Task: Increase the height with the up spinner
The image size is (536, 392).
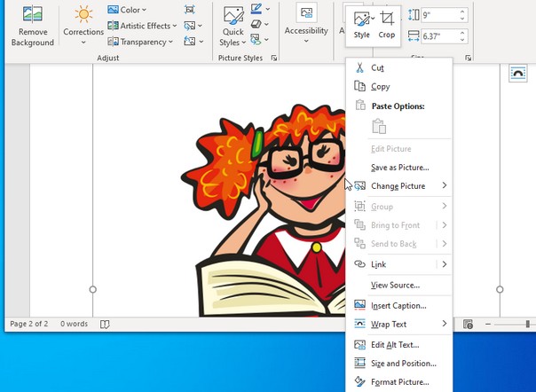Action: (462, 12)
